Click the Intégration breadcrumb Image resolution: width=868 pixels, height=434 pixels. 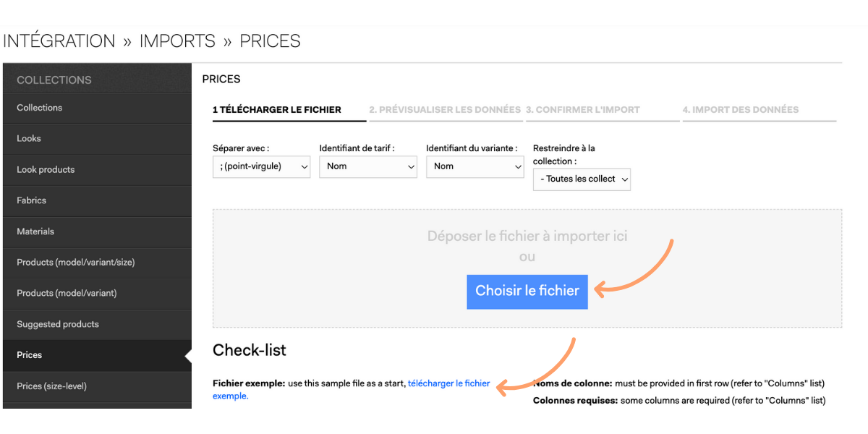point(59,41)
